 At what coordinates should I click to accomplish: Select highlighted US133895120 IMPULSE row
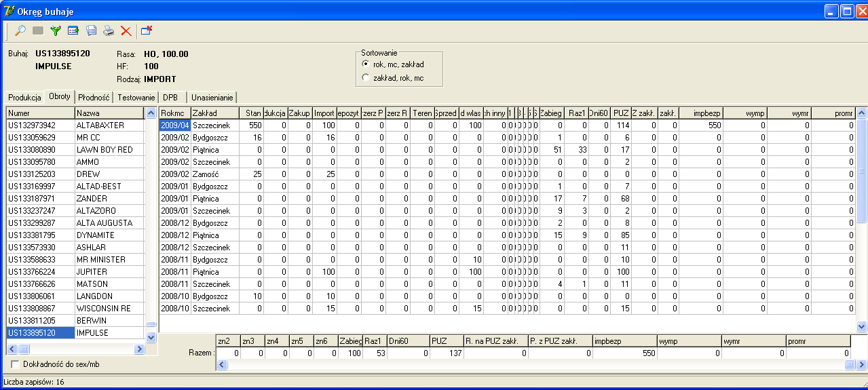tap(76, 333)
